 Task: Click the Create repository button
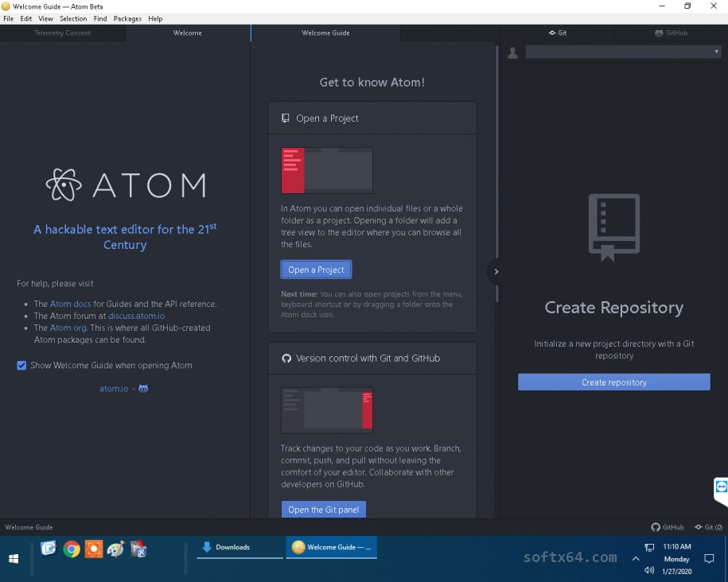(613, 382)
